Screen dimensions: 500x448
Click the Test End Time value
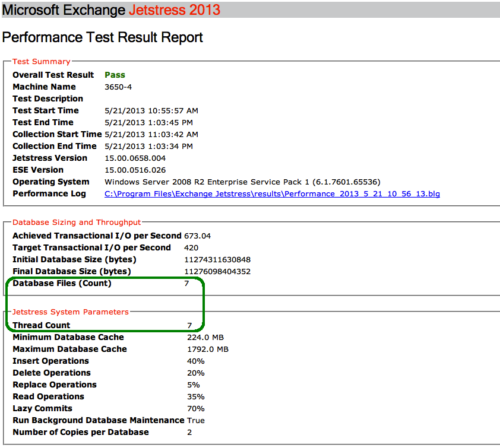148,123
